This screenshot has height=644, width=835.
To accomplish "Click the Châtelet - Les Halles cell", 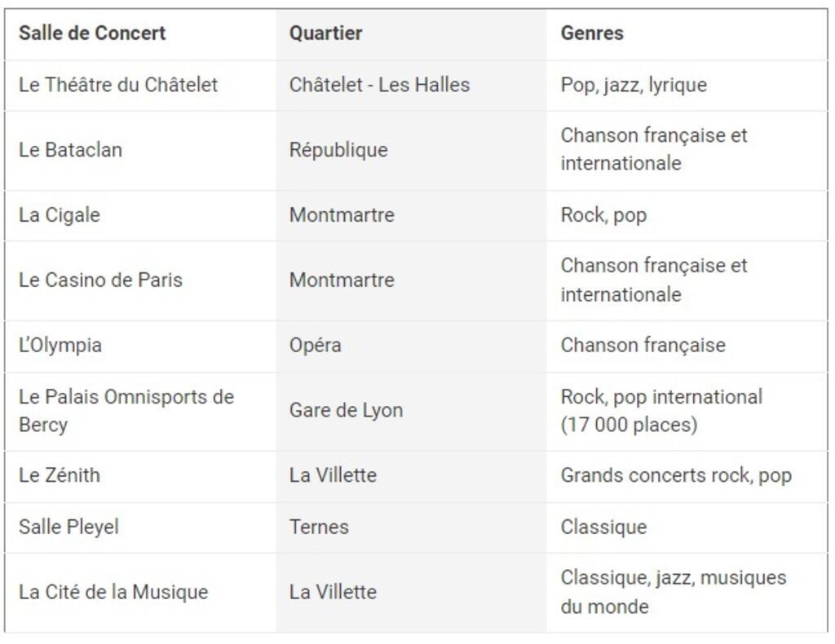I will (x=411, y=85).
